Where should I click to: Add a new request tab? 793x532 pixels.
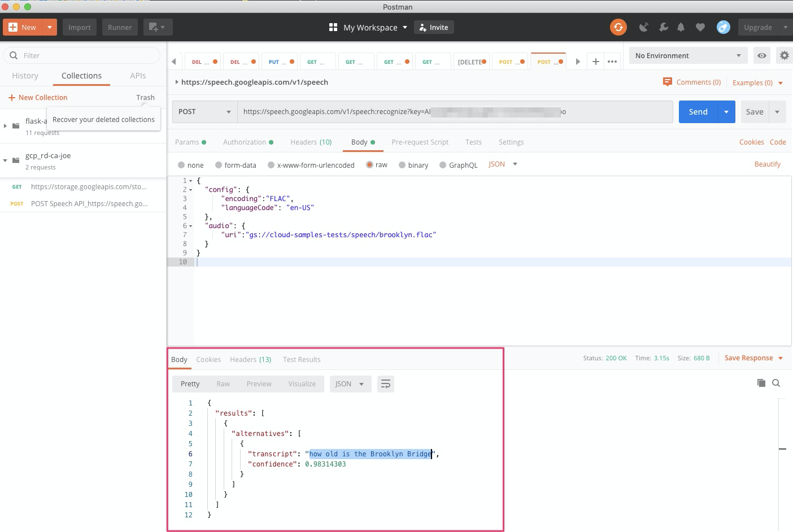tap(595, 62)
